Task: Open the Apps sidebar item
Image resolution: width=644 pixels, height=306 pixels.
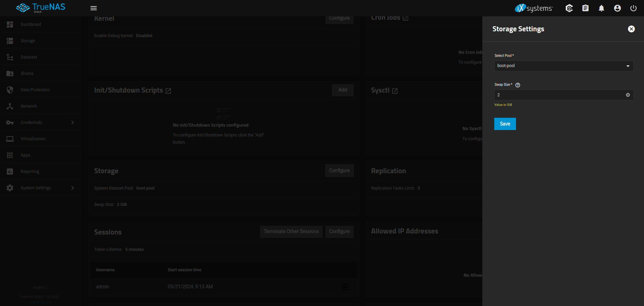Action: (26, 155)
